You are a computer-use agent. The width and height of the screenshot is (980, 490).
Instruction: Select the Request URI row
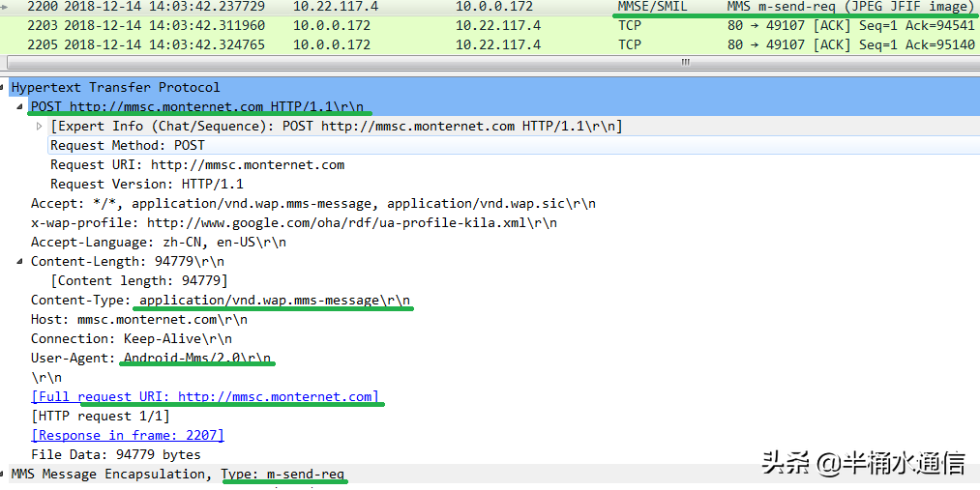pos(197,165)
